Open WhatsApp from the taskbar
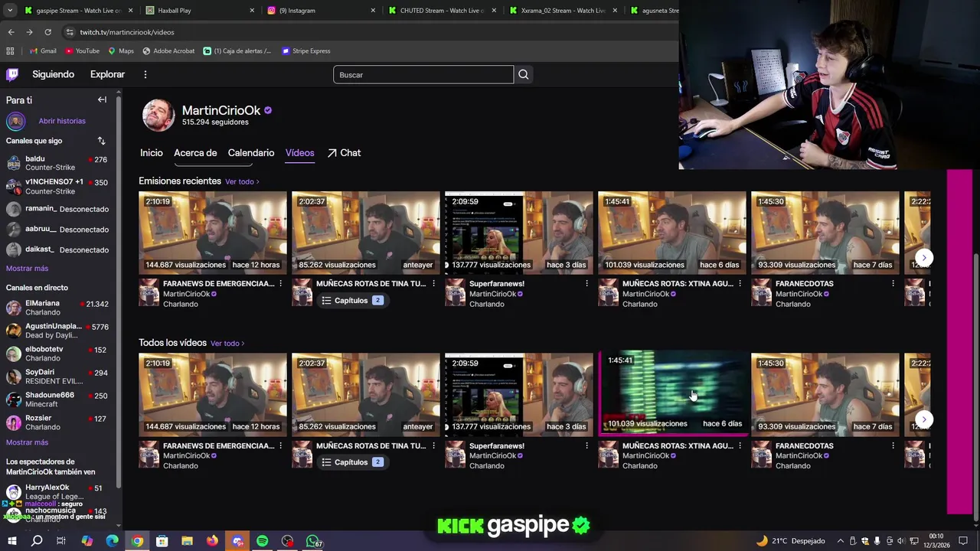Screen dimensions: 980x551 312,541
